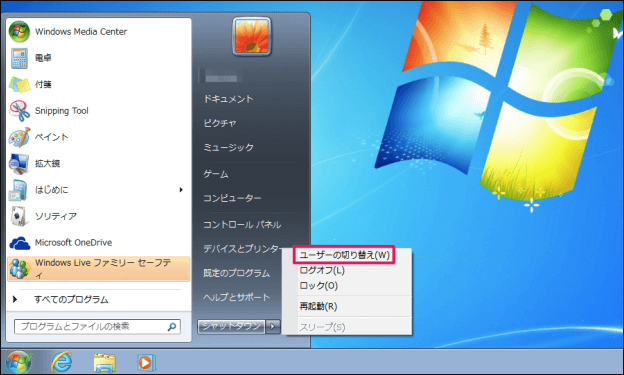Expand the はじめに submenu arrow

(181, 190)
